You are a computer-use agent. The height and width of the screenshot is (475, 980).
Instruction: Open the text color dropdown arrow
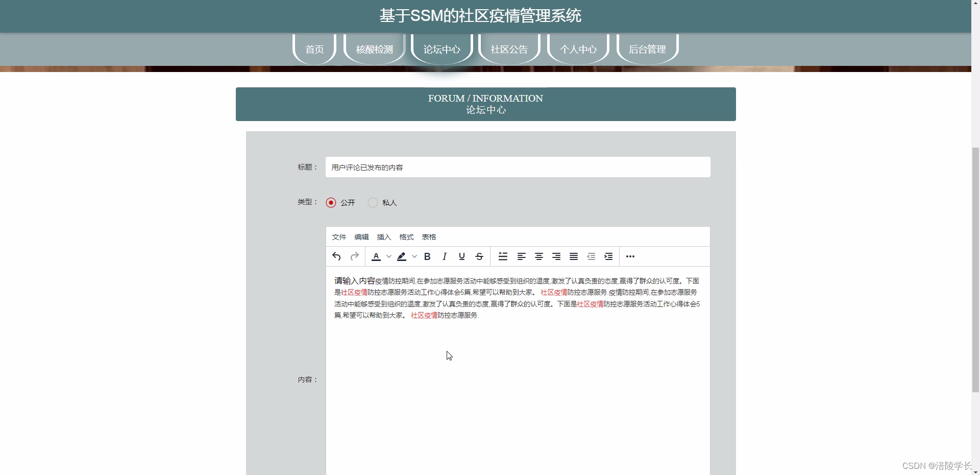tap(388, 256)
